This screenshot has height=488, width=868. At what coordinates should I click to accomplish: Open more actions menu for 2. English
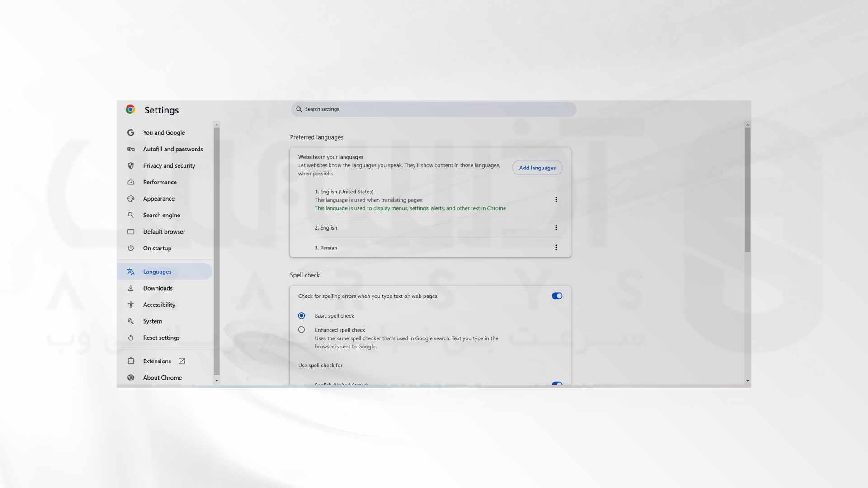pos(556,228)
